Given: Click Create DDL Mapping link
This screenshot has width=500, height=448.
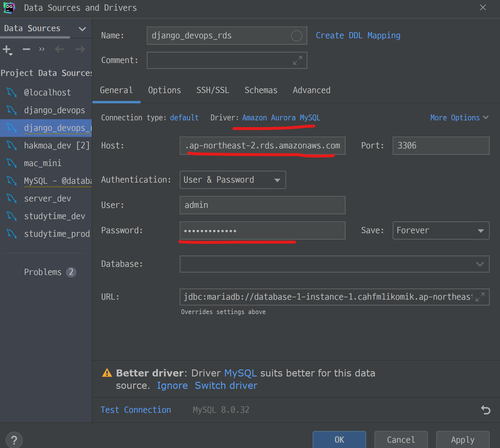Looking at the screenshot, I should [x=358, y=36].
